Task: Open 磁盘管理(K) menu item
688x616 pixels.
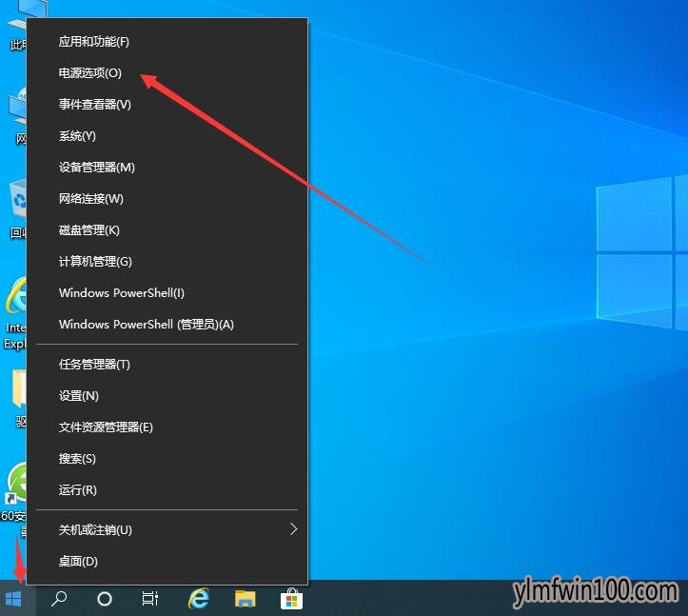Action: pyautogui.click(x=167, y=230)
